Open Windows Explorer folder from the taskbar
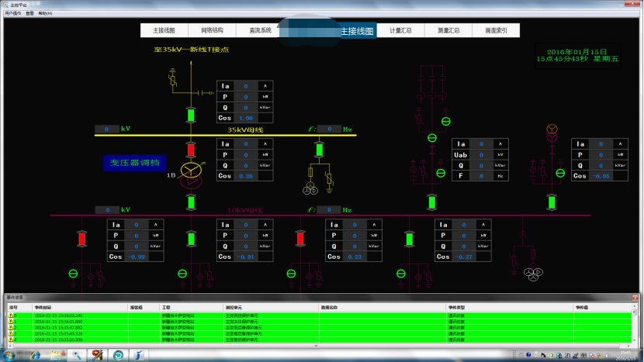The width and height of the screenshot is (644, 362). (57, 355)
